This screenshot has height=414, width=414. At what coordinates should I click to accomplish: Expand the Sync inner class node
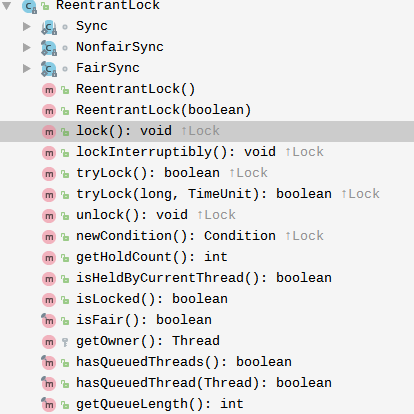point(27,27)
